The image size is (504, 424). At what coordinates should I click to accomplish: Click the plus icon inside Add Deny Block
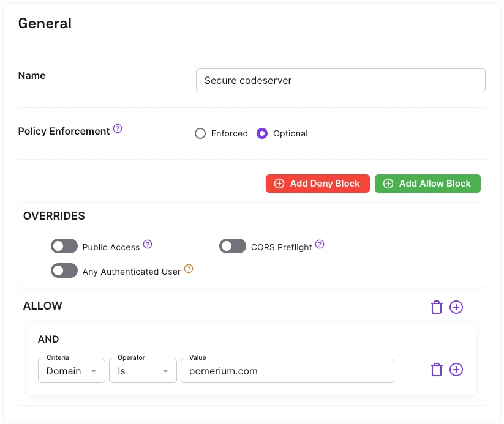(279, 184)
